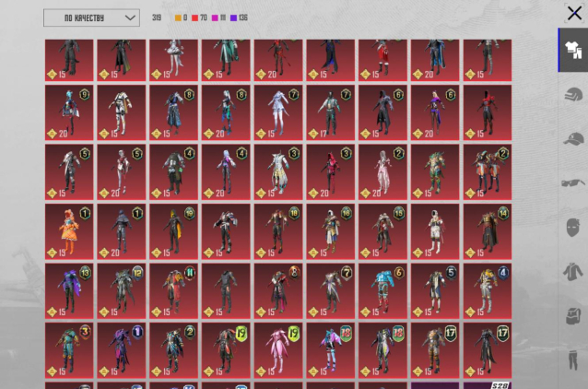The height and width of the screenshot is (389, 588).
Task: Open the pants category icon
Action: point(573,360)
